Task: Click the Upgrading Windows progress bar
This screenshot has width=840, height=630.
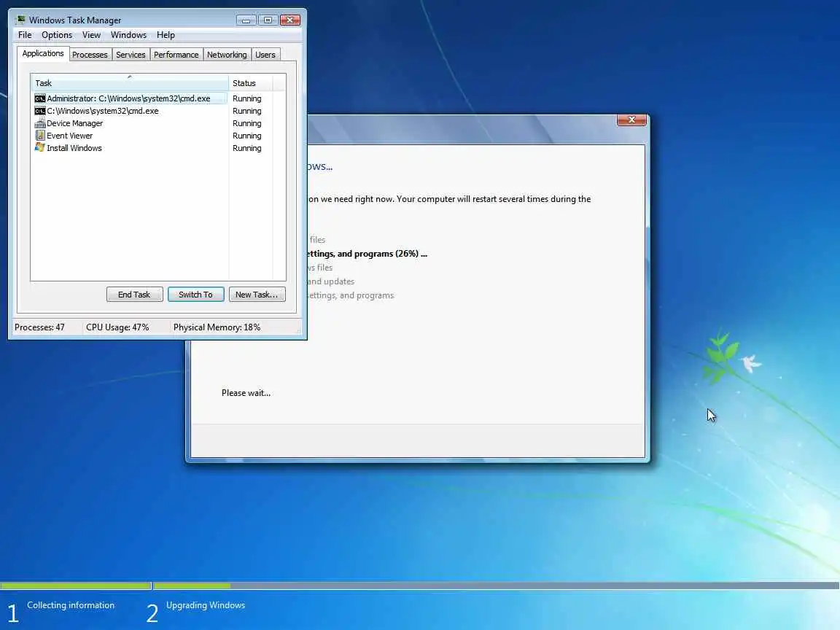Action: [x=496, y=586]
